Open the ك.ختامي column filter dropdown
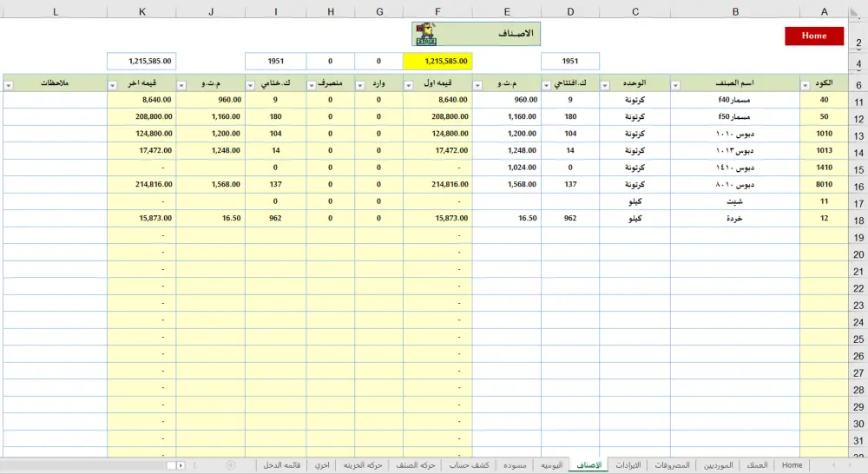 (250, 85)
